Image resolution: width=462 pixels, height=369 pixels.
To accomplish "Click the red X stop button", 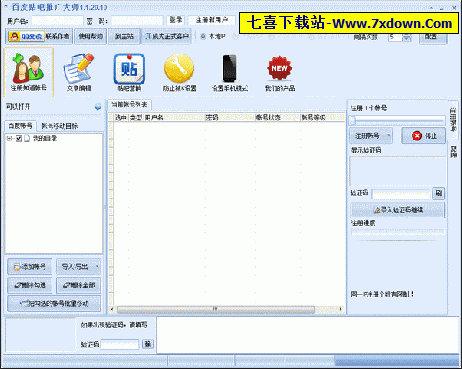I will coord(423,136).
